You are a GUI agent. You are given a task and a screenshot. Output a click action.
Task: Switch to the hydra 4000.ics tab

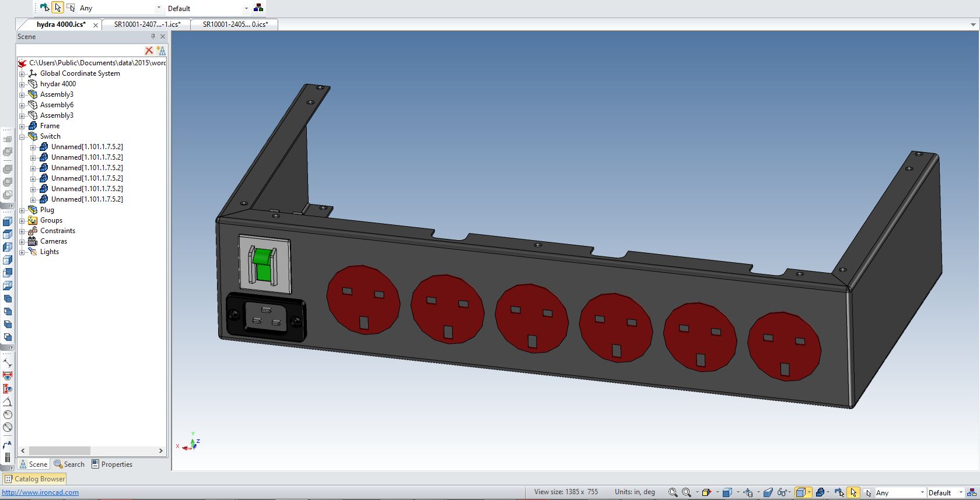click(61, 24)
